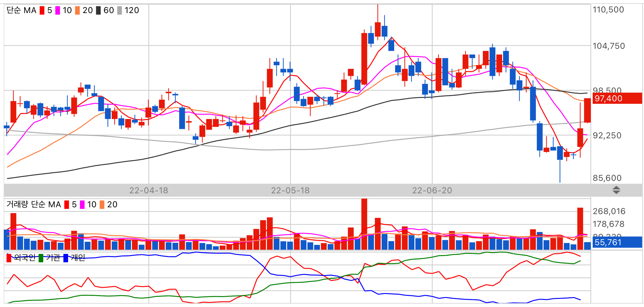The image size is (644, 307).
Task: Click the 104,750 price axis label
Action: (609, 46)
